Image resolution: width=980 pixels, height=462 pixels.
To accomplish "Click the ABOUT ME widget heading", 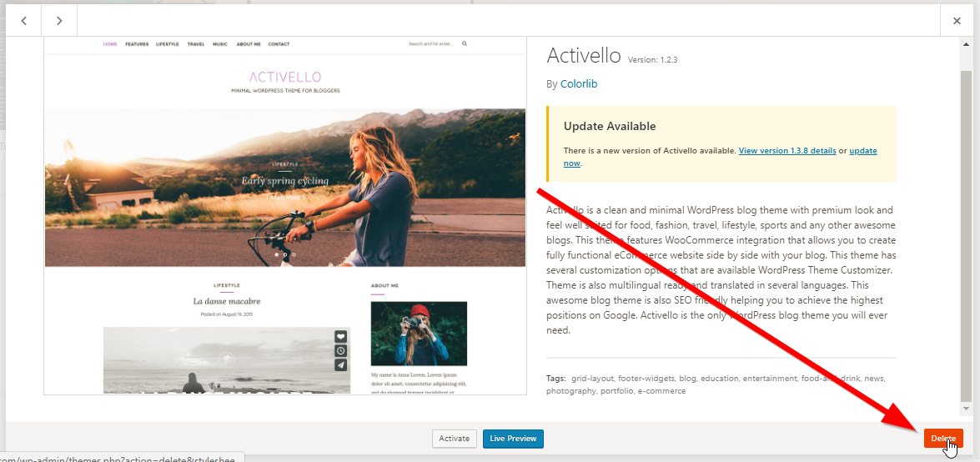I will click(x=384, y=286).
